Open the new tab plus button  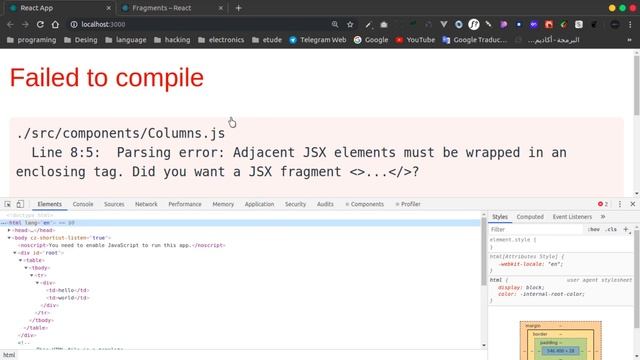239,8
